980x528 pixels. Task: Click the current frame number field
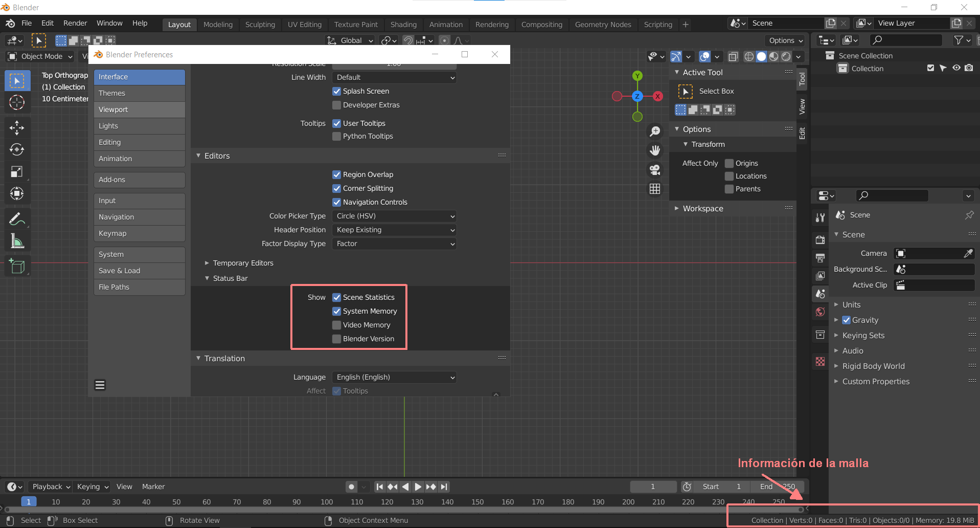click(x=653, y=487)
